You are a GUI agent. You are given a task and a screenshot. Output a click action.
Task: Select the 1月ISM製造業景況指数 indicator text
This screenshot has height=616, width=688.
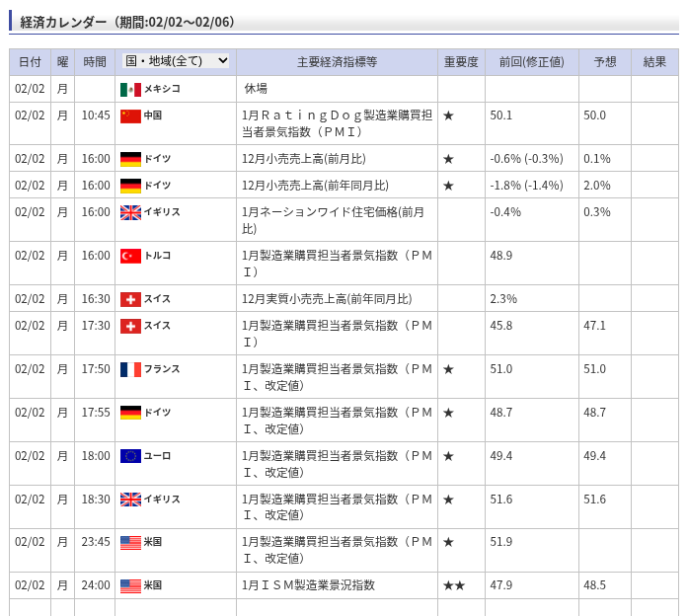pos(308,585)
